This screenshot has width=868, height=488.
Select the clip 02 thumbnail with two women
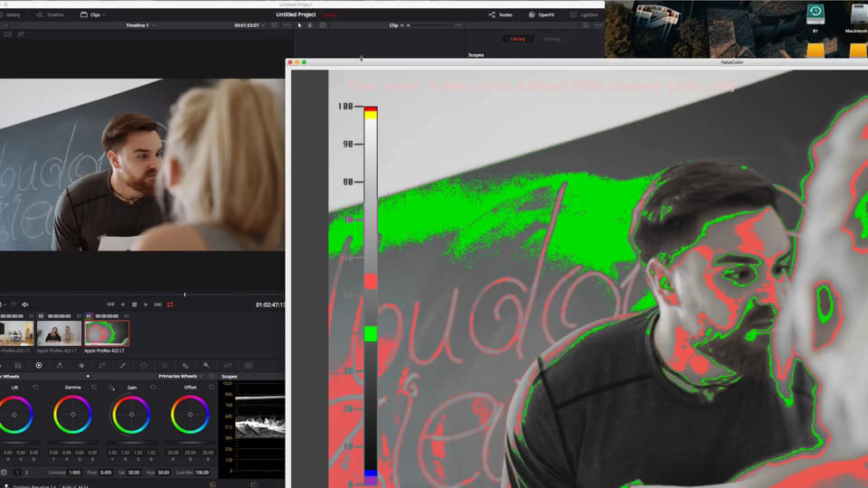[59, 333]
